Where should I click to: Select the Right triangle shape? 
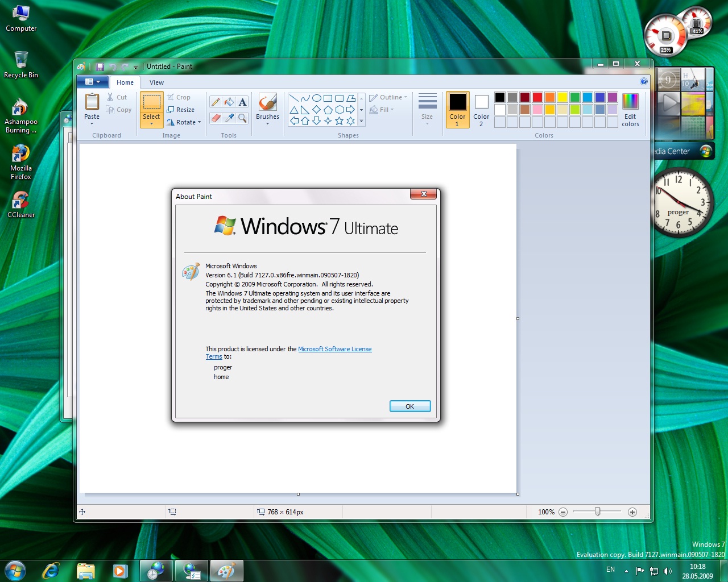tap(305, 110)
